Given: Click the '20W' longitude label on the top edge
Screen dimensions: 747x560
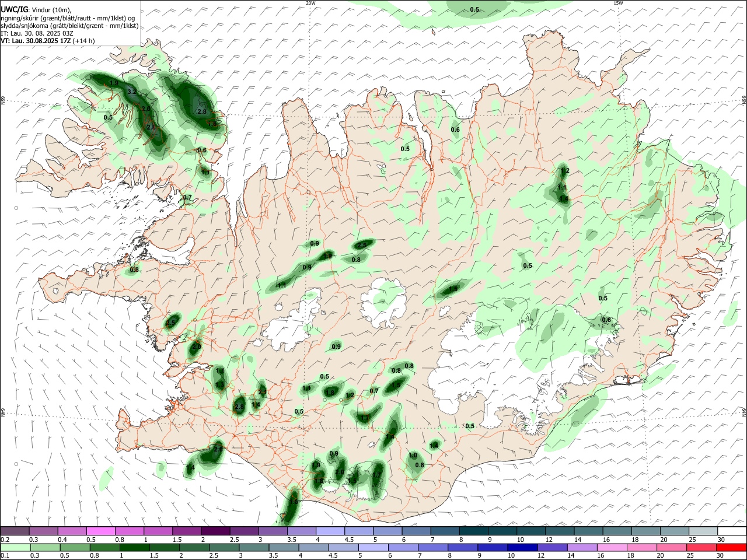Looking at the screenshot, I should pyautogui.click(x=310, y=3).
